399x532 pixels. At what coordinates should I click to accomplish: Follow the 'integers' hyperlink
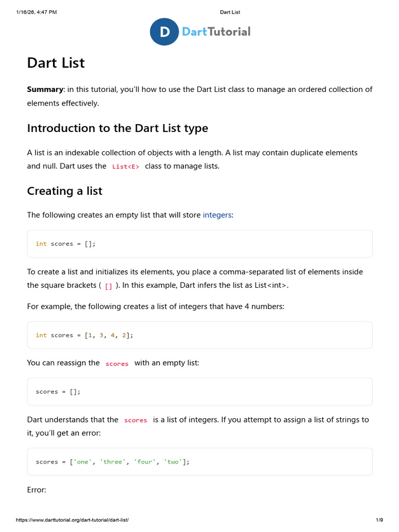pos(217,215)
